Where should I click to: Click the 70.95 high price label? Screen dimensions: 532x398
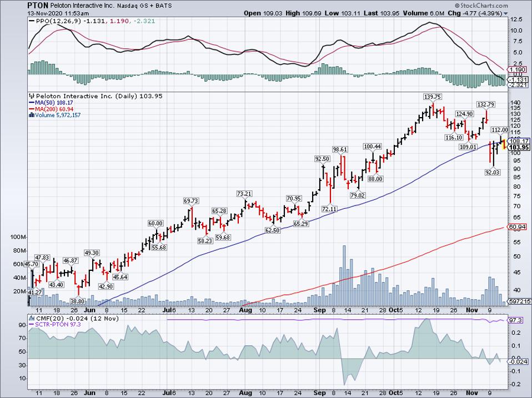pyautogui.click(x=293, y=199)
